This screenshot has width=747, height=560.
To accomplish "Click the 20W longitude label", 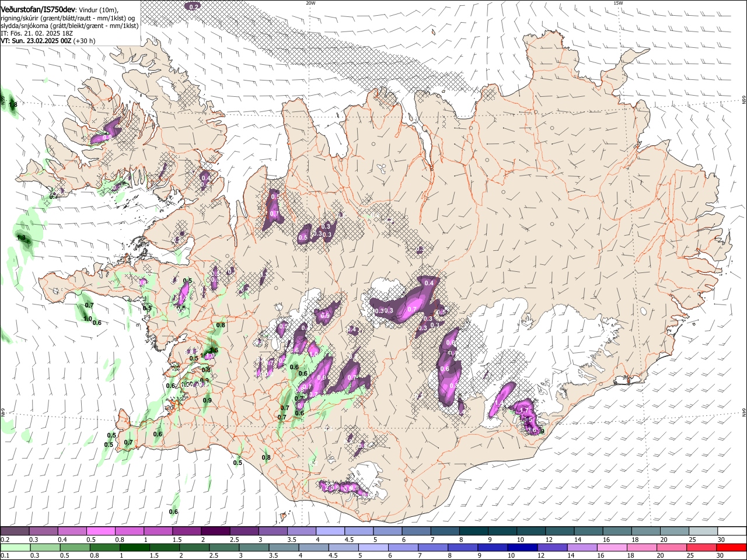I will point(310,3).
